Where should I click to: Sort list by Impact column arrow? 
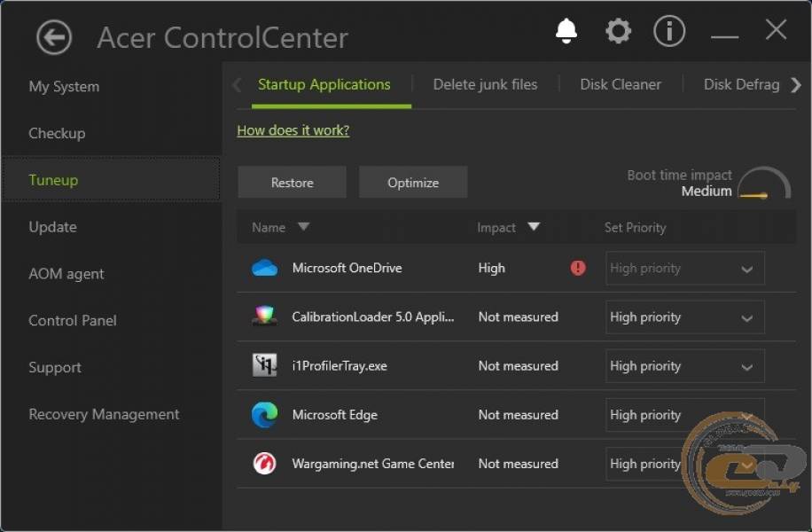coord(534,227)
